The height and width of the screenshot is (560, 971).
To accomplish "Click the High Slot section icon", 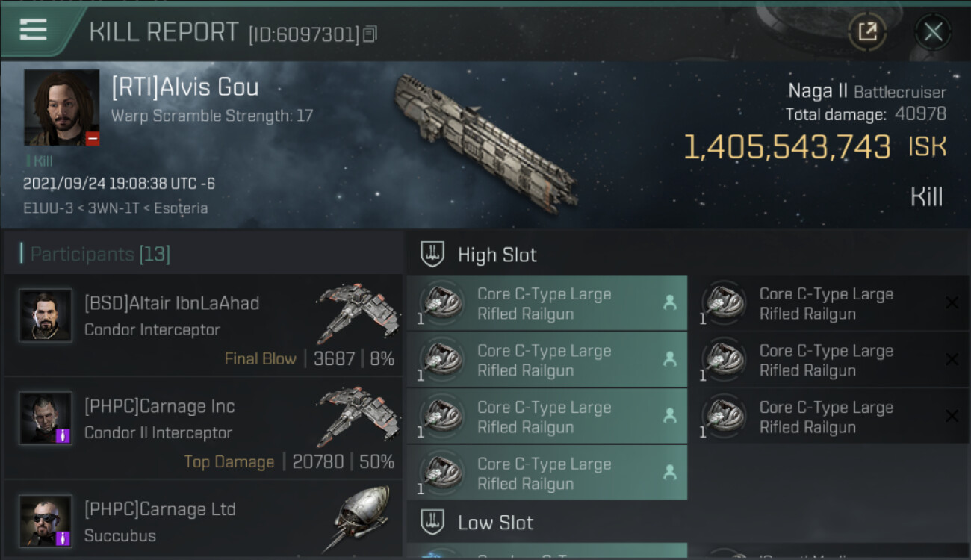I will [x=432, y=255].
